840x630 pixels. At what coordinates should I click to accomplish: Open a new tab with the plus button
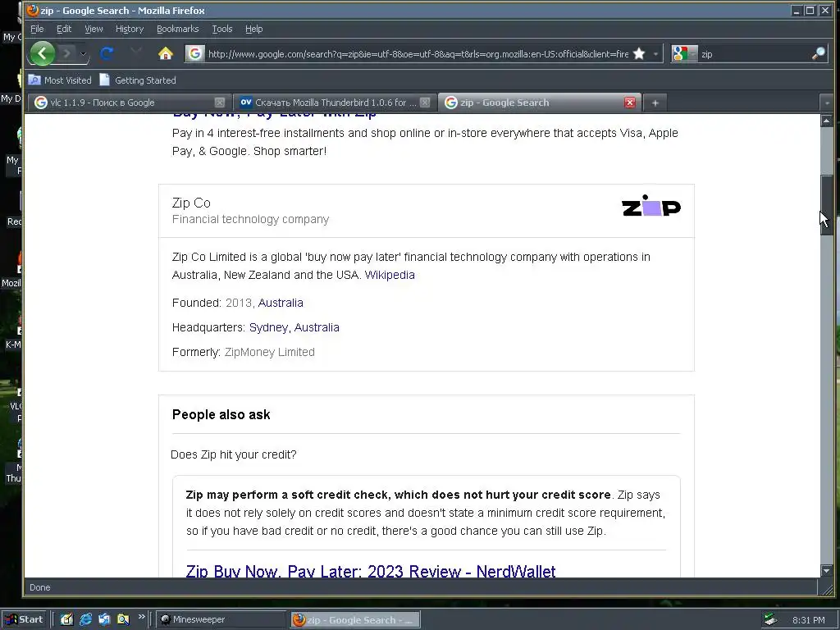655,103
